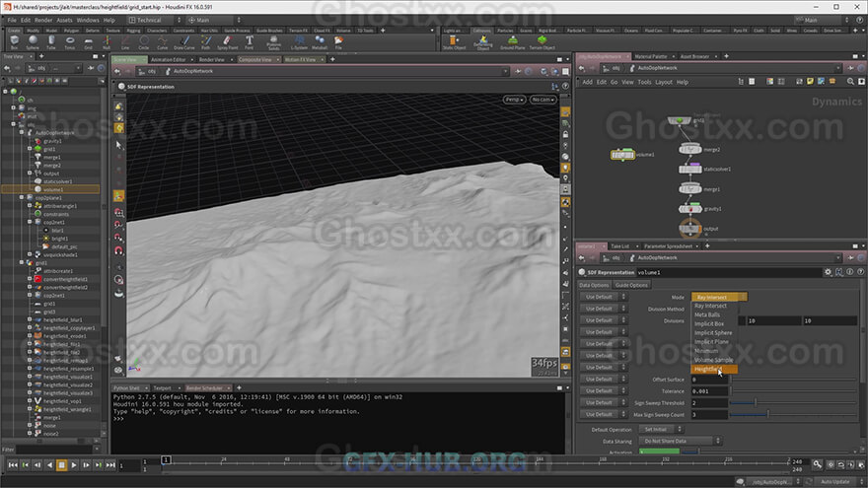The height and width of the screenshot is (488, 868).
Task: Choose Heightfield from the Mode list
Action: [x=714, y=369]
